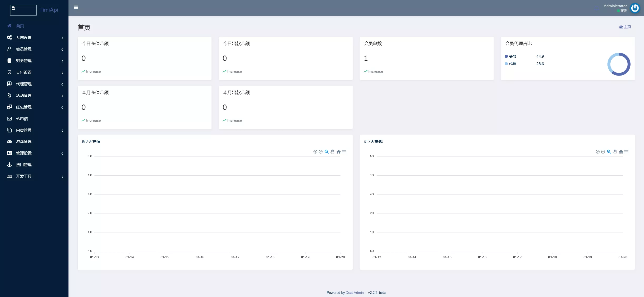The height and width of the screenshot is (297, 644).
Task: Open 游戏管理 in the sidebar
Action: (x=24, y=142)
